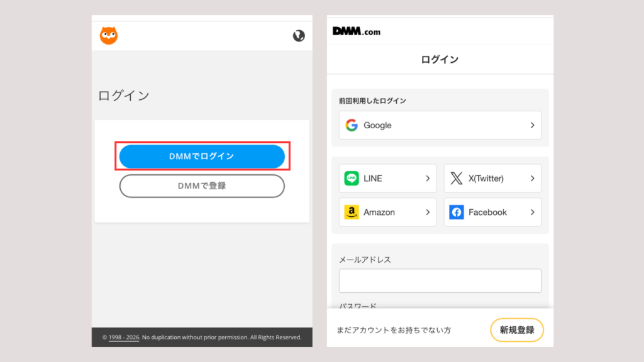644x362 pixels.
Task: Choose X(Twitter) text label for login
Action: (x=486, y=178)
